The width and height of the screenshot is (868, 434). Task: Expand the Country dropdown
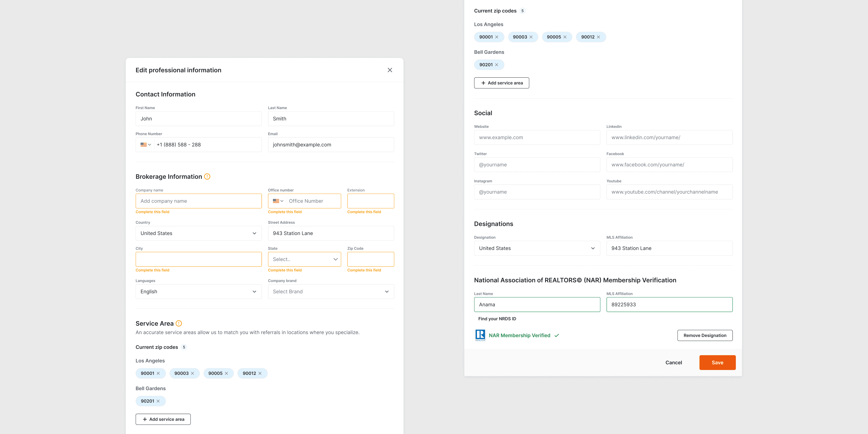tap(199, 233)
